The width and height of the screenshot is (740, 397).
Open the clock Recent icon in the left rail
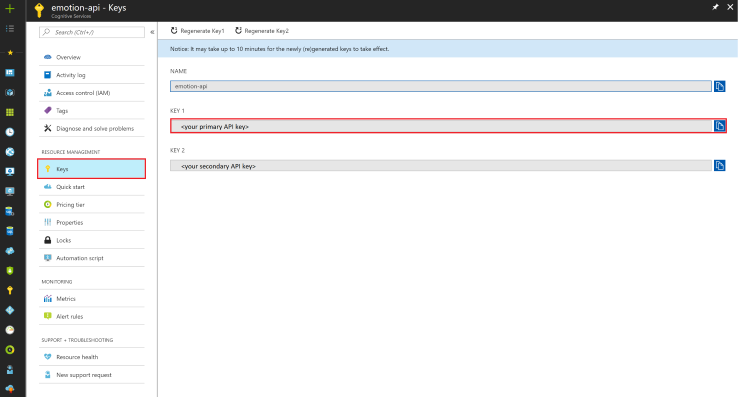(x=10, y=132)
